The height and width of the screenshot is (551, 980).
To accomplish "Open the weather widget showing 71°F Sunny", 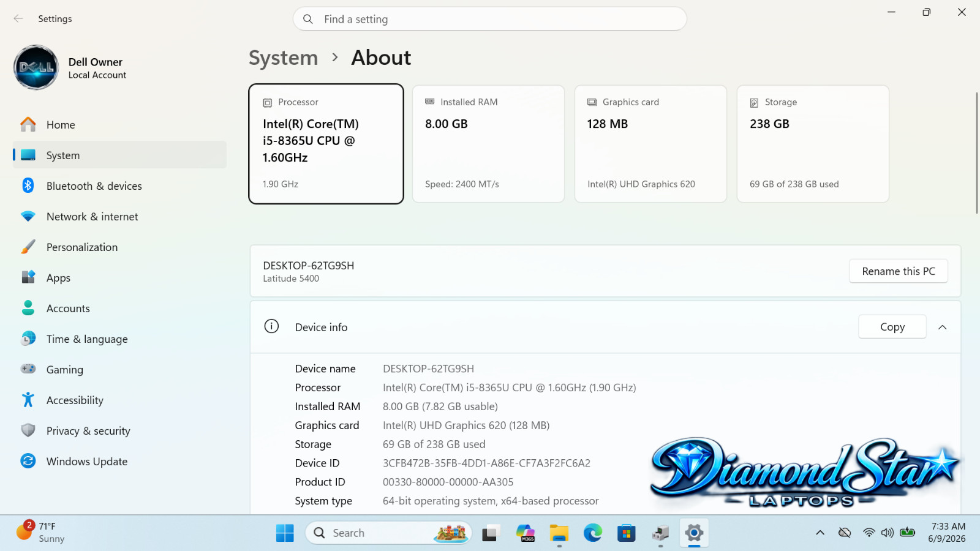I will [x=40, y=532].
